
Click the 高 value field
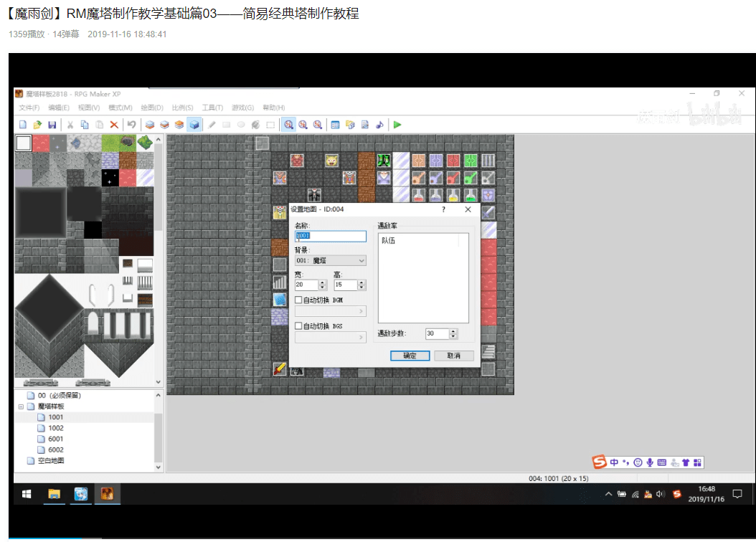(x=346, y=285)
